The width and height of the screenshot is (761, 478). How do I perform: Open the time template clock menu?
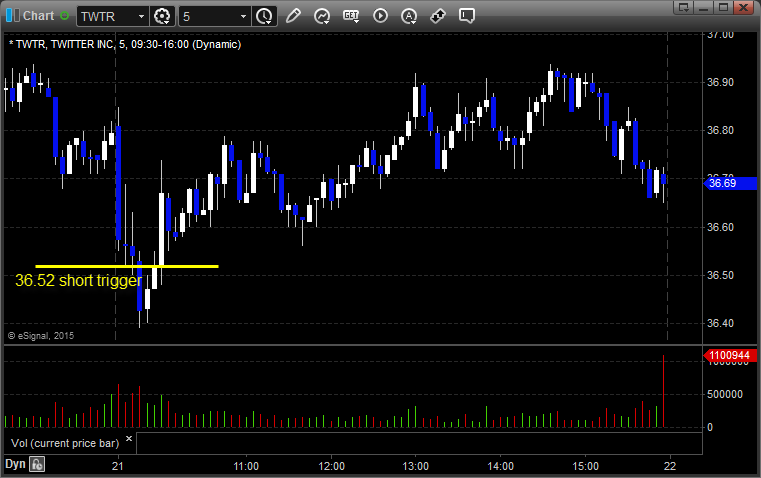point(265,16)
